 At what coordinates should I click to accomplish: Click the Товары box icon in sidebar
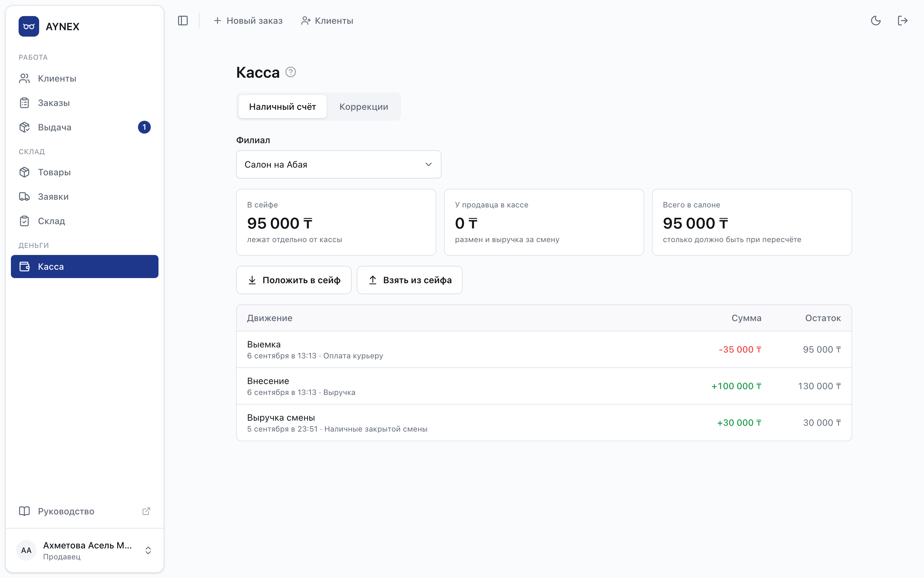click(24, 172)
